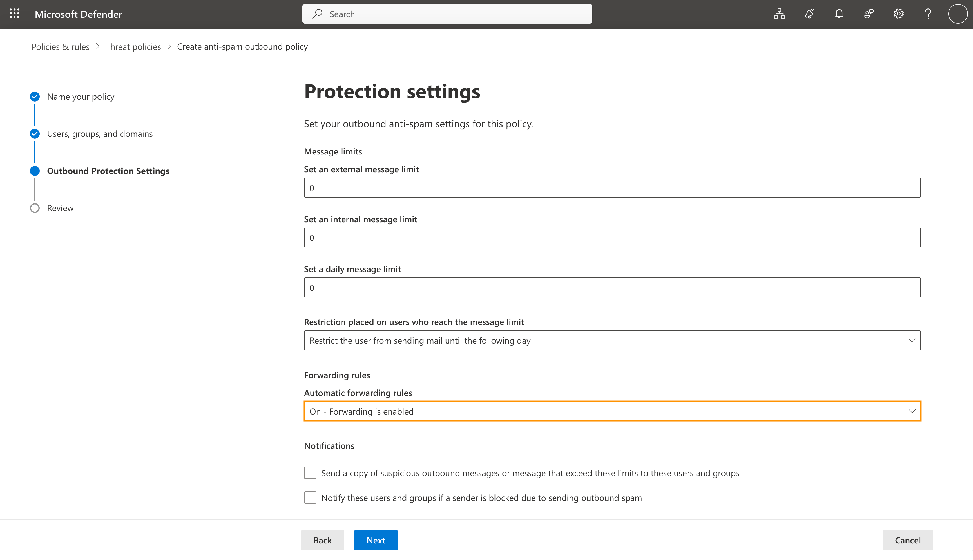This screenshot has width=973, height=560.
Task: Go to Threat policies breadcrumb
Action: tap(133, 46)
